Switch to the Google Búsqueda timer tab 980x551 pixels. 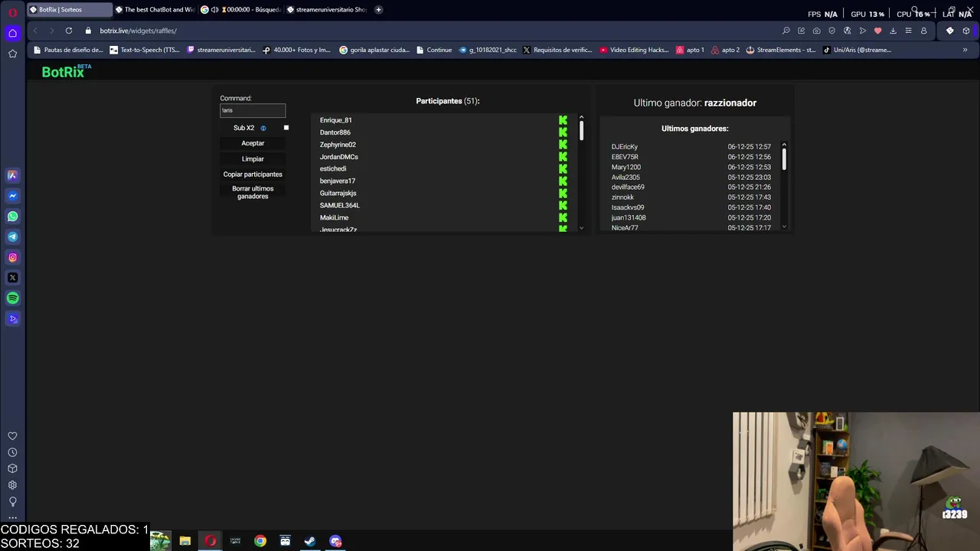point(241,10)
